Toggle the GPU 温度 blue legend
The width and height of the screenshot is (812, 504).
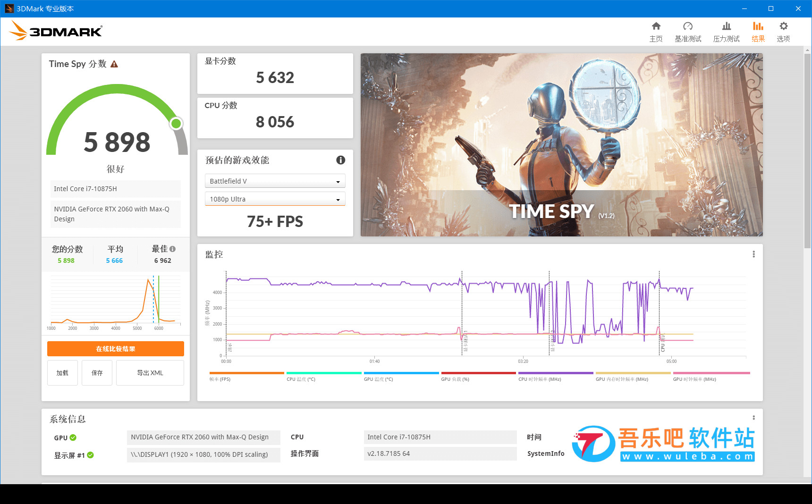[x=401, y=377]
